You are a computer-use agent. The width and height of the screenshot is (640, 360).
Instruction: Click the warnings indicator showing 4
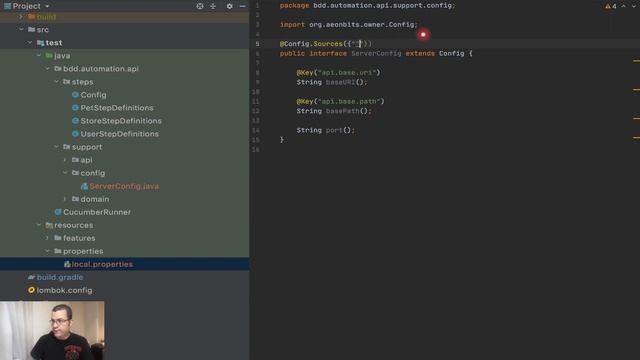click(x=611, y=6)
